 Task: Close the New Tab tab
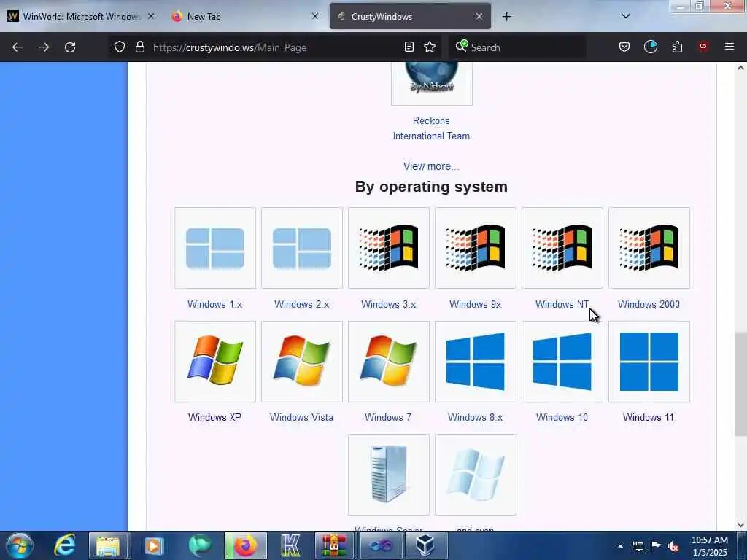pos(315,16)
